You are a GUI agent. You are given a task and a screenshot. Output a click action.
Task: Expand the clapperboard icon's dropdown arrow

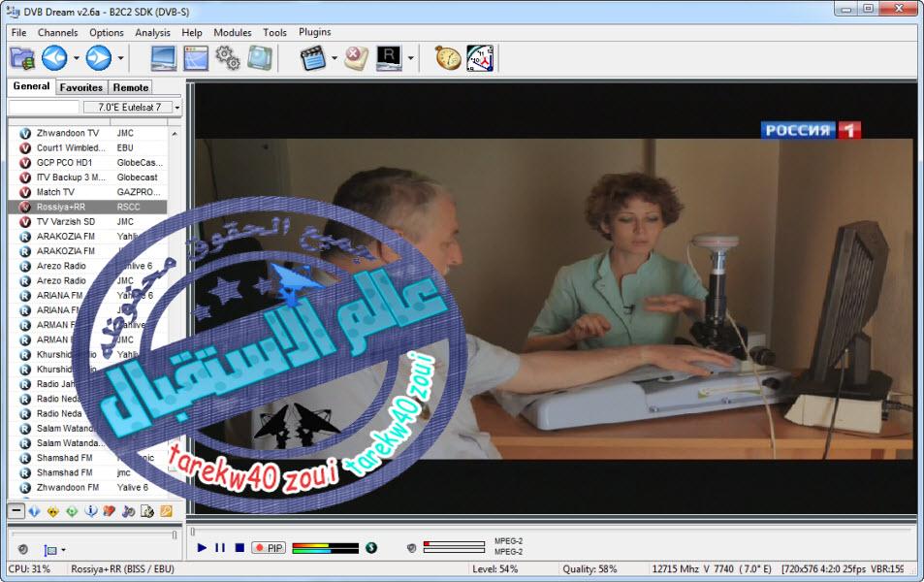(x=335, y=58)
